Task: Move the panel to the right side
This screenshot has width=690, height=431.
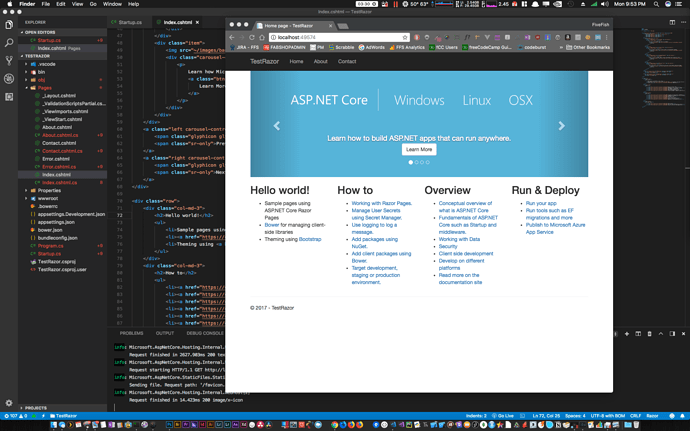Action: 672,334
